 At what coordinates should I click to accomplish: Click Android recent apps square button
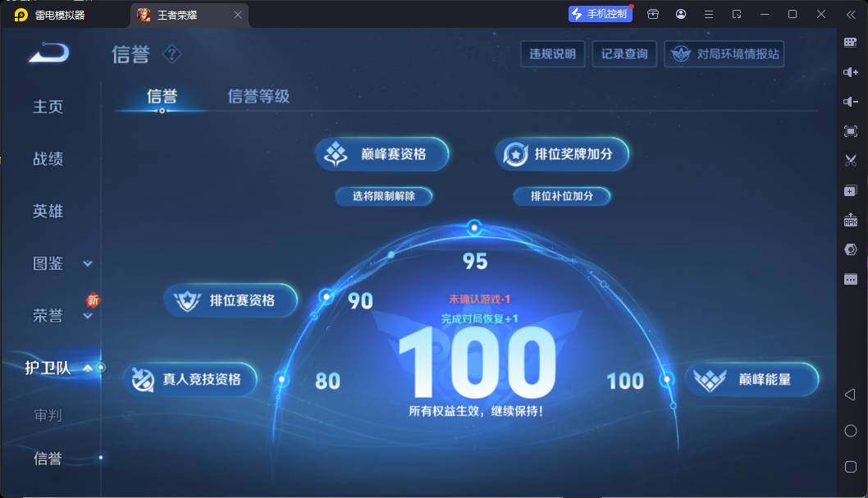[x=851, y=467]
